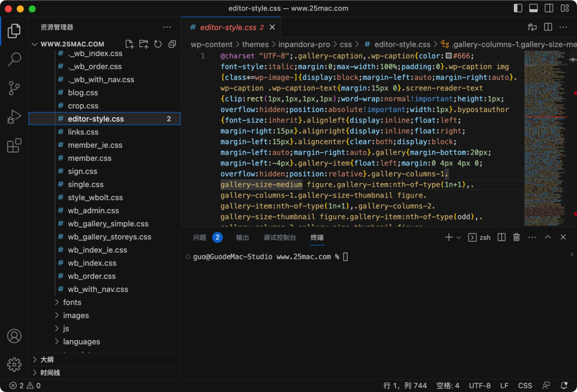Image resolution: width=577 pixels, height=392 pixels.
Task: Open the Run and Debug view
Action: point(14,117)
